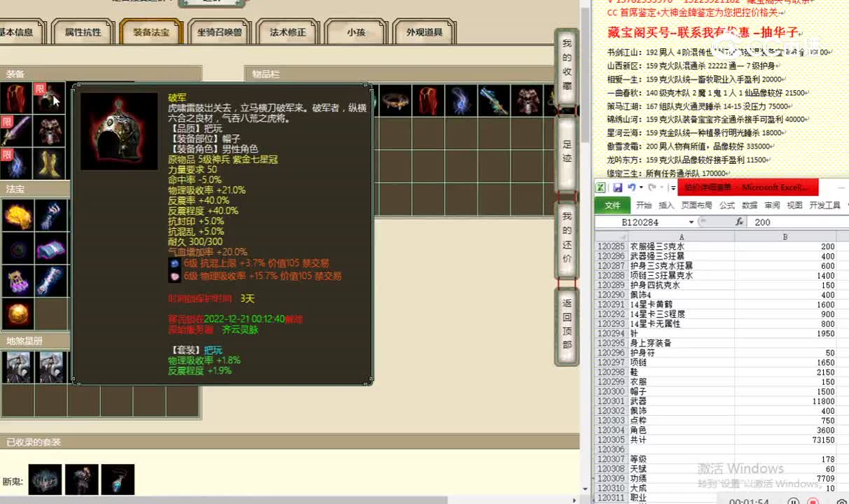Click Excel Undo icon
This screenshot has height=504, width=849.
(x=631, y=188)
